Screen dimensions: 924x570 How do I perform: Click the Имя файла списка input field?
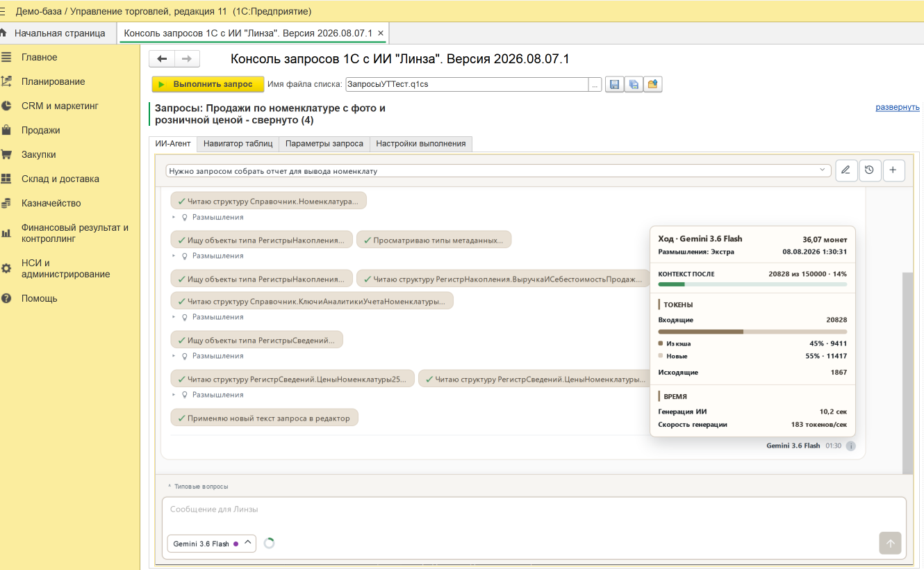pos(467,84)
